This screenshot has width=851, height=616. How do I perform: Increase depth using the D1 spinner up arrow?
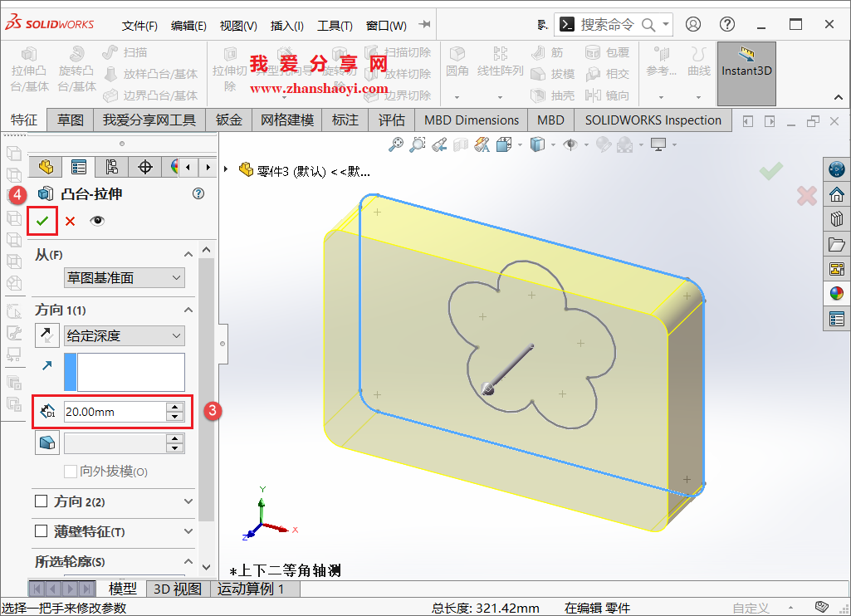click(x=174, y=406)
